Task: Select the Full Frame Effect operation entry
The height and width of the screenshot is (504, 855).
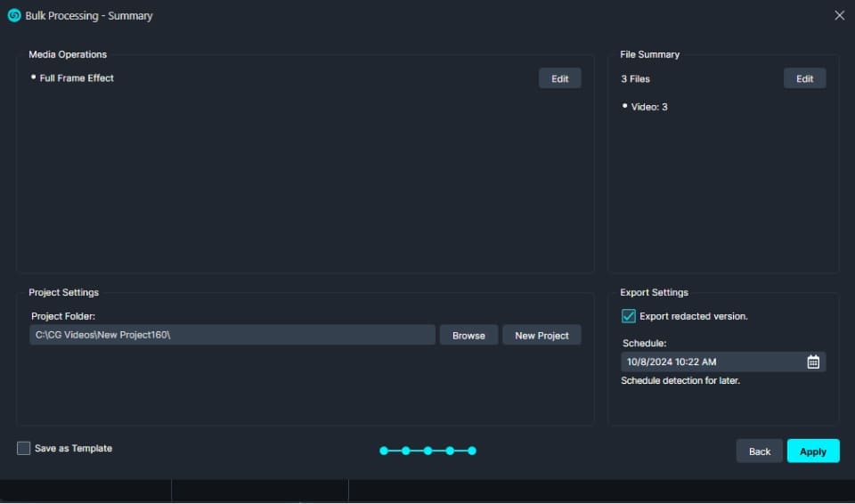Action: pos(77,78)
